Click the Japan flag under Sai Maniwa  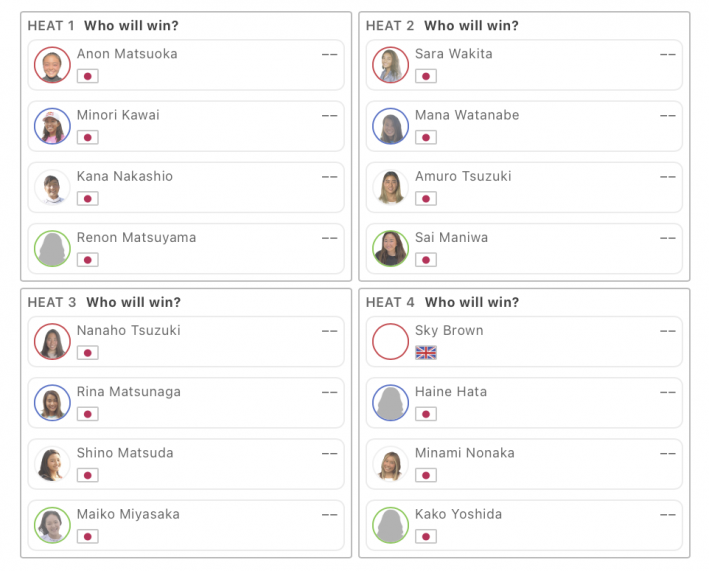(x=426, y=260)
